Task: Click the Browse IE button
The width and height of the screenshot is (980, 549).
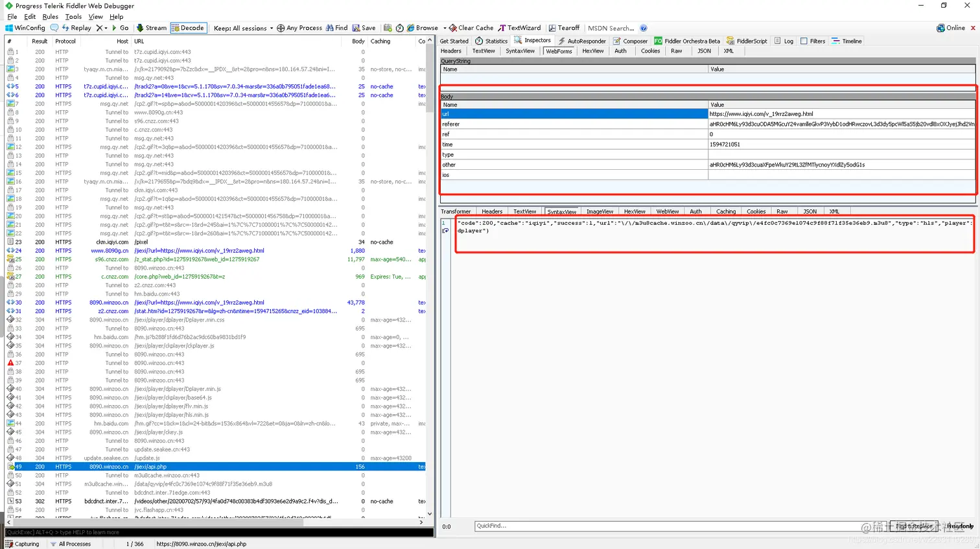Action: pos(422,28)
